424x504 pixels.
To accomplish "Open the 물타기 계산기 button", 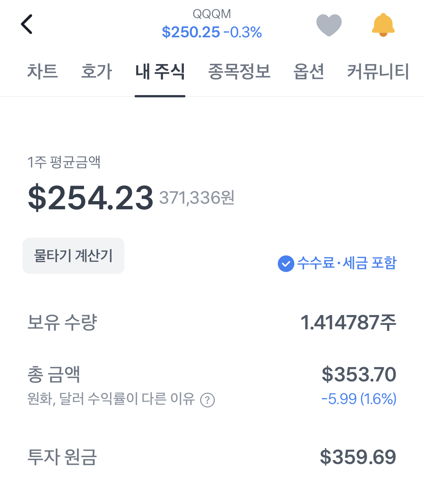I will (73, 256).
